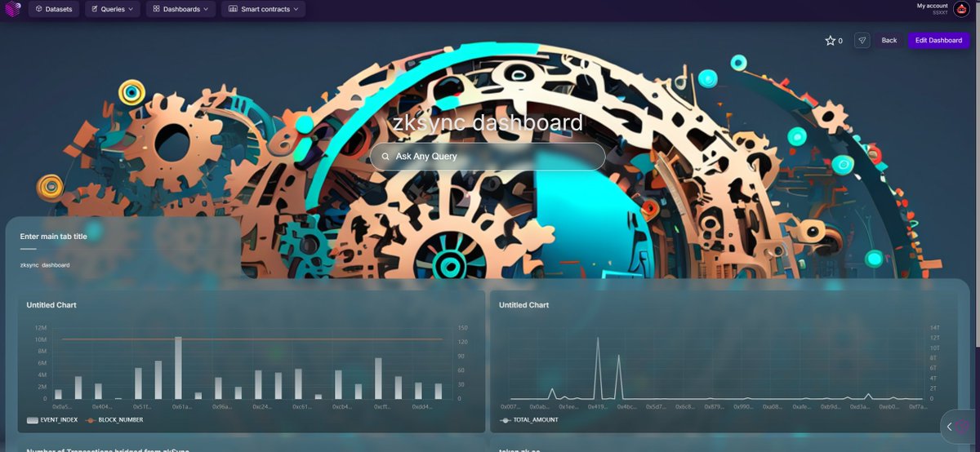This screenshot has height=452, width=980.
Task: Open the Datasets page
Action: [x=54, y=9]
